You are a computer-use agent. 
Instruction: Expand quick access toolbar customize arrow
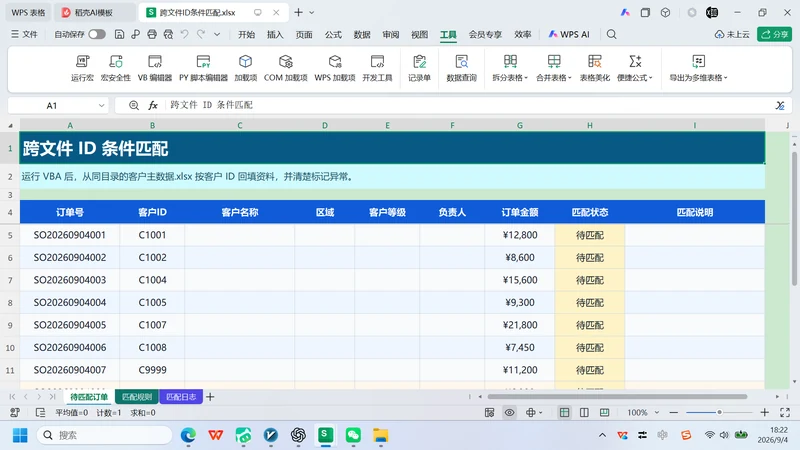pos(217,34)
